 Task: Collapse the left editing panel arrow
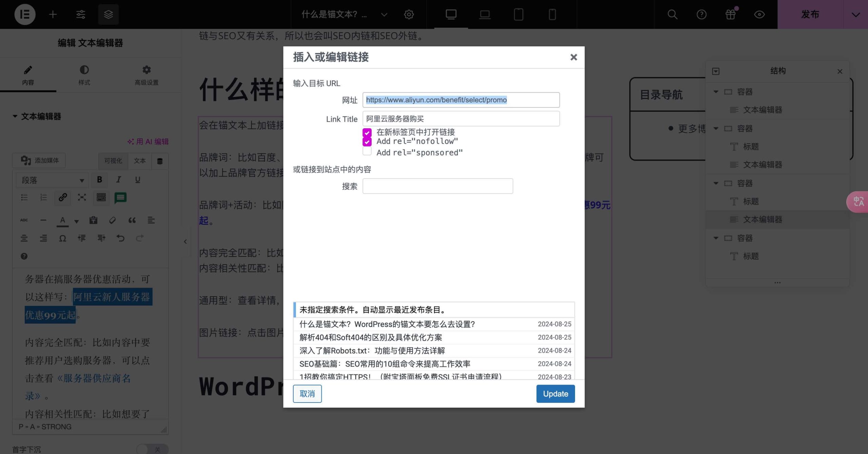185,242
